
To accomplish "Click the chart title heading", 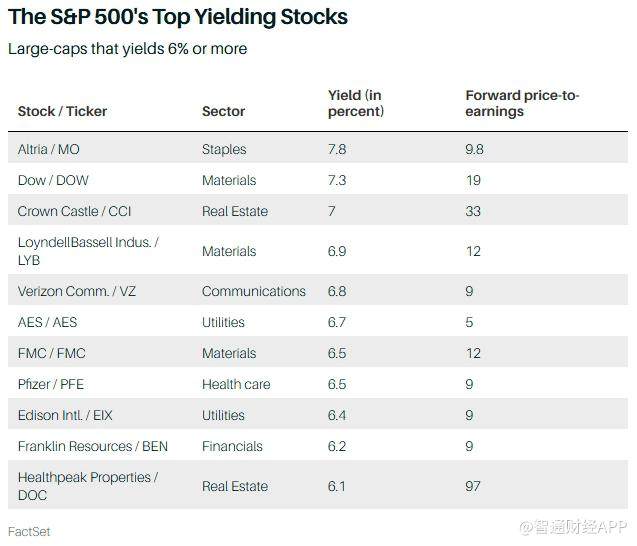I will 178,17.
